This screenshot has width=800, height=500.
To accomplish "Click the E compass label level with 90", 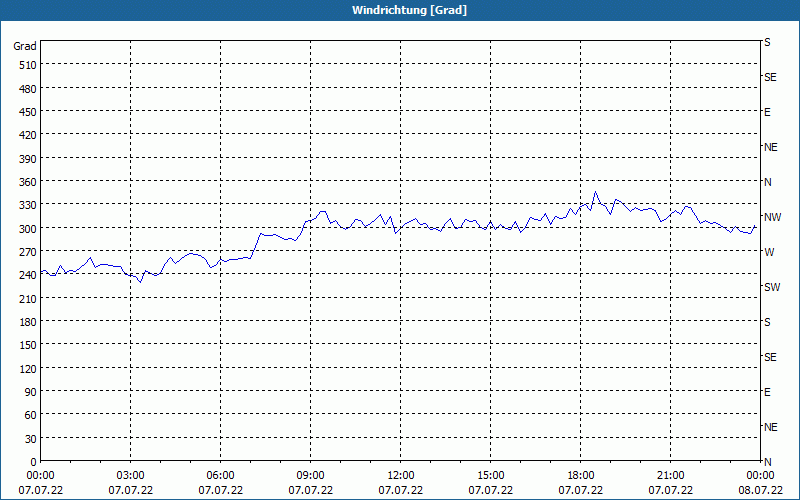I will [x=767, y=392].
